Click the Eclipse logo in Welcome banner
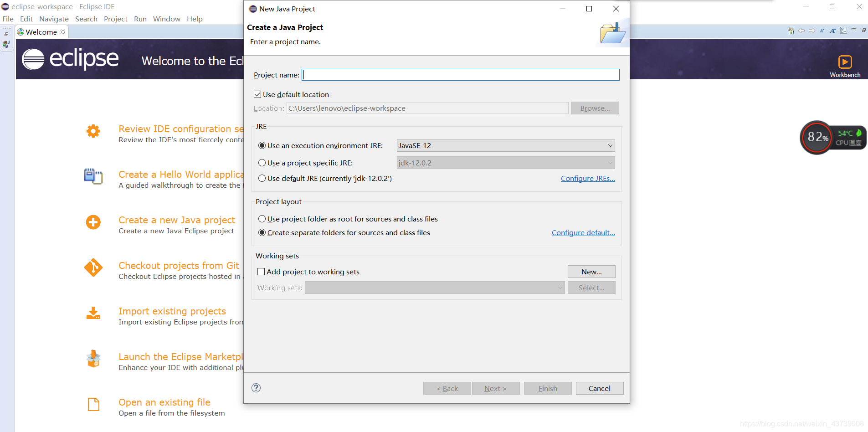Viewport: 868px width, 432px height. click(71, 59)
